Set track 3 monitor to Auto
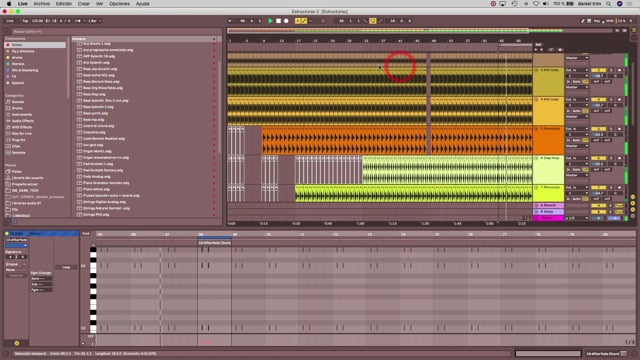 click(576, 82)
